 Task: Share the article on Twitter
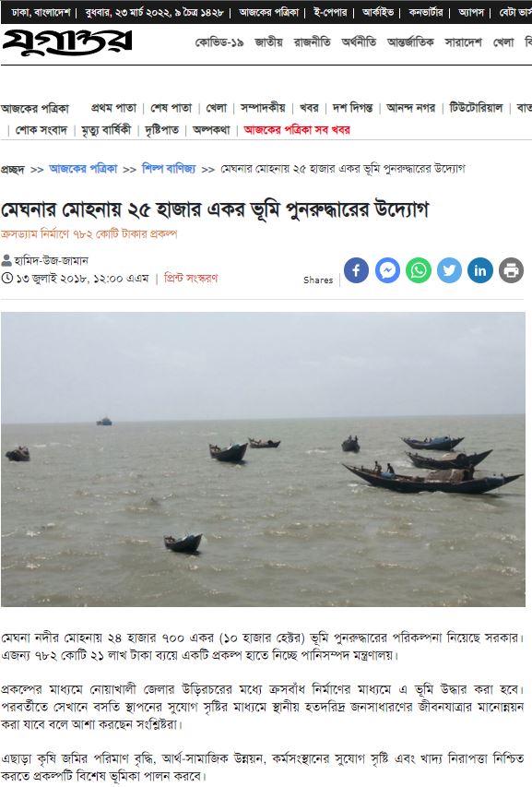(449, 270)
